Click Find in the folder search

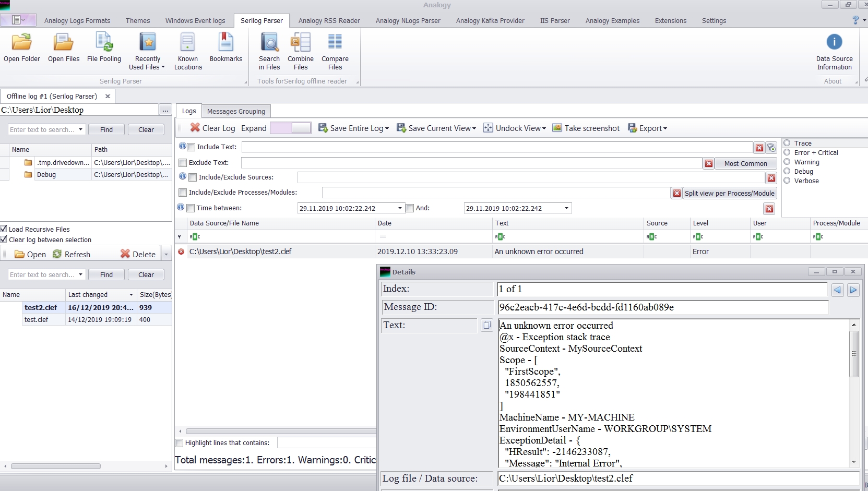click(106, 129)
